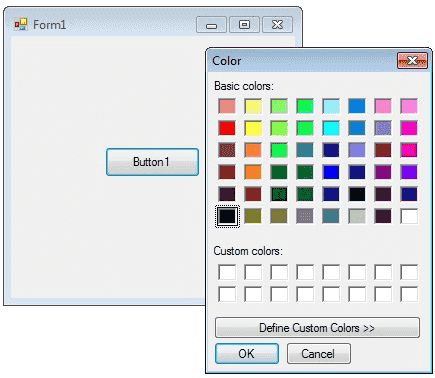Close the Color dialog with X button
This screenshot has width=435, height=378.
[412, 61]
